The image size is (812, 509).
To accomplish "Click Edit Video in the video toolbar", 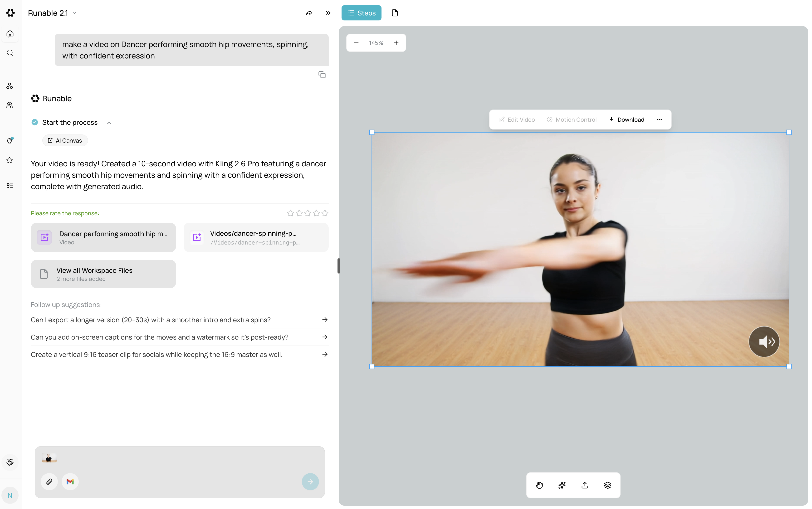I will click(x=517, y=120).
